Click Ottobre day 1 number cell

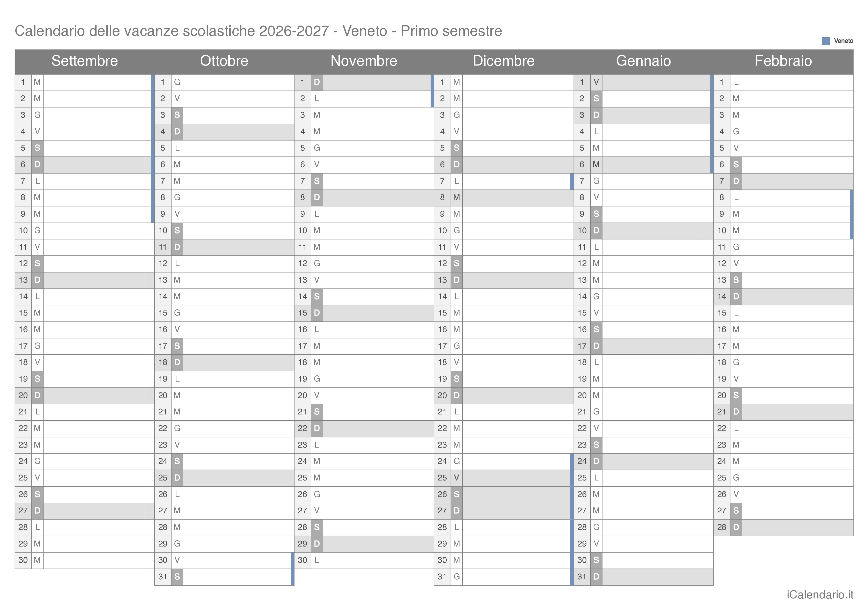click(x=163, y=82)
